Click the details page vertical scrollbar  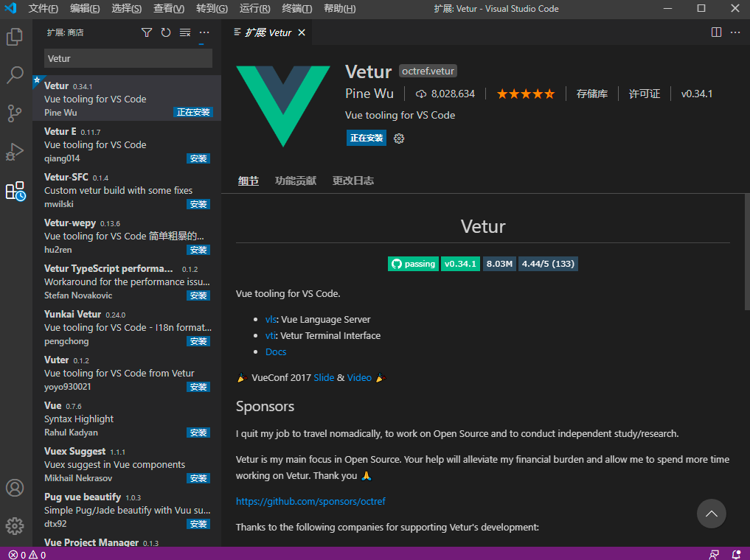coord(748,252)
